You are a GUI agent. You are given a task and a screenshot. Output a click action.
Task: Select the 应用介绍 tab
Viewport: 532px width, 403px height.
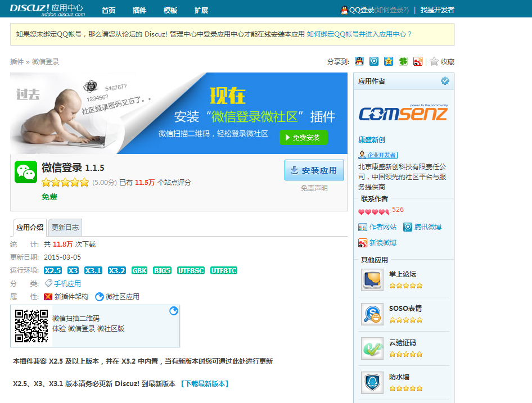click(x=30, y=227)
